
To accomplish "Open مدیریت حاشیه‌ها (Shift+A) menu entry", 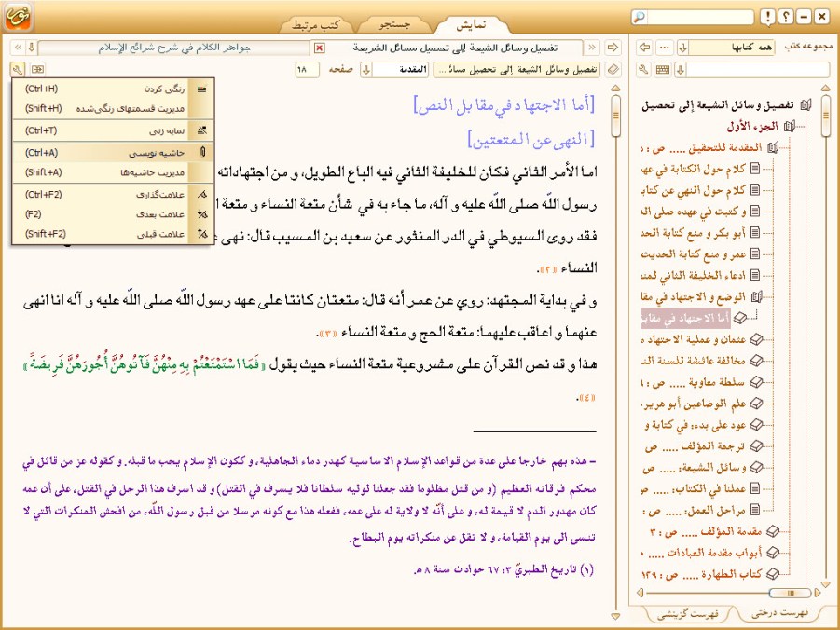I will point(113,172).
